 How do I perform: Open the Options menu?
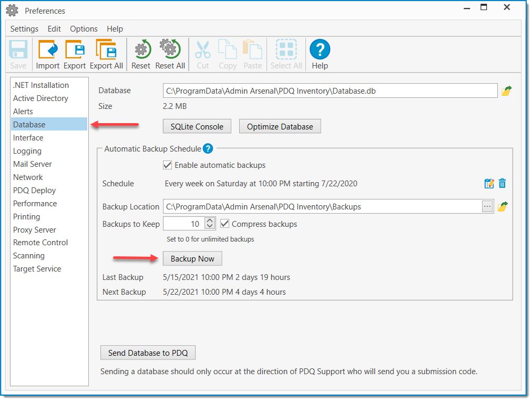click(84, 29)
